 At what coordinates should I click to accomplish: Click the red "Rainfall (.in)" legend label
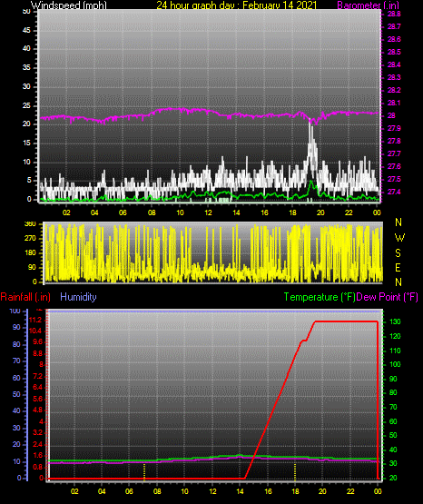click(25, 297)
